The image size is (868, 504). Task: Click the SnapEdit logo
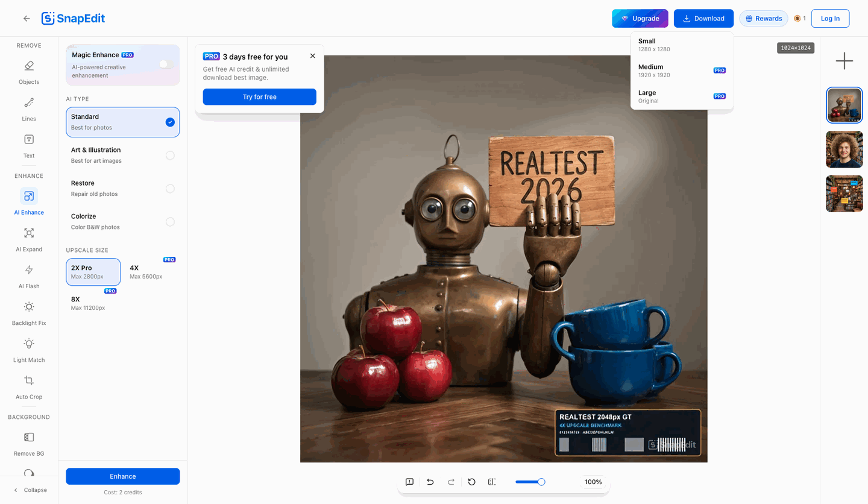(73, 19)
